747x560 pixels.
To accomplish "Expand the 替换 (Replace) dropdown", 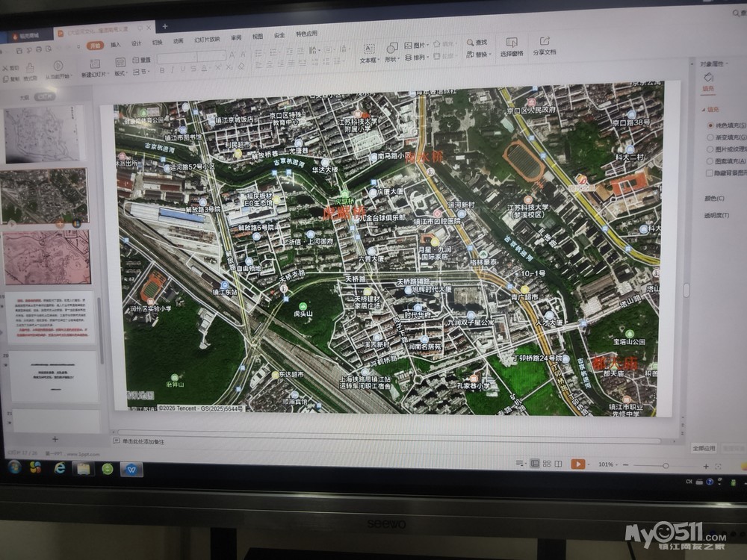I will point(489,55).
